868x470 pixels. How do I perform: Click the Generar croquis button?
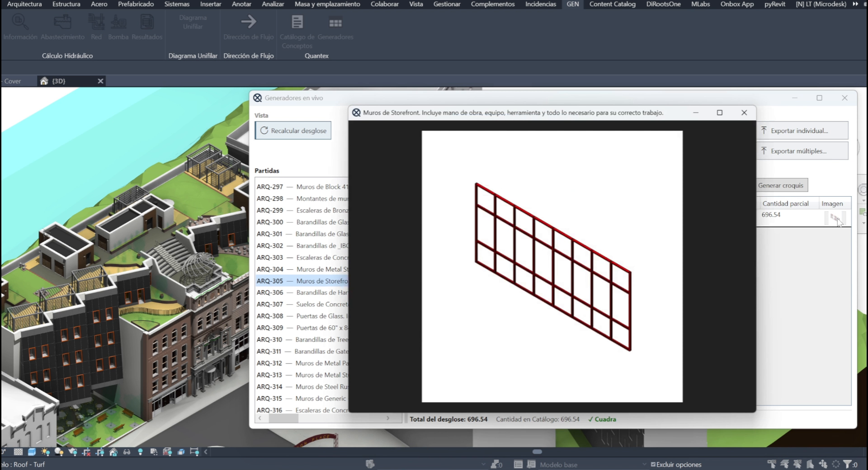[781, 185]
